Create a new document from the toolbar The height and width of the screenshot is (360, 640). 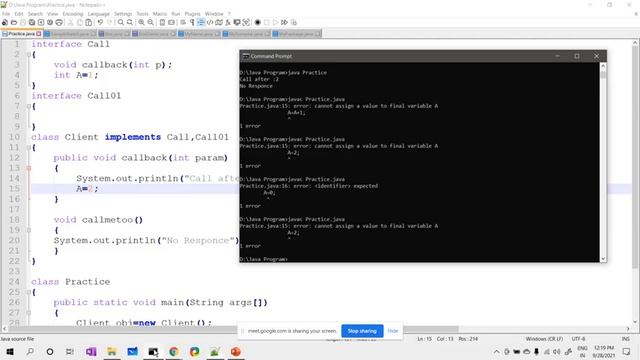tap(5, 22)
